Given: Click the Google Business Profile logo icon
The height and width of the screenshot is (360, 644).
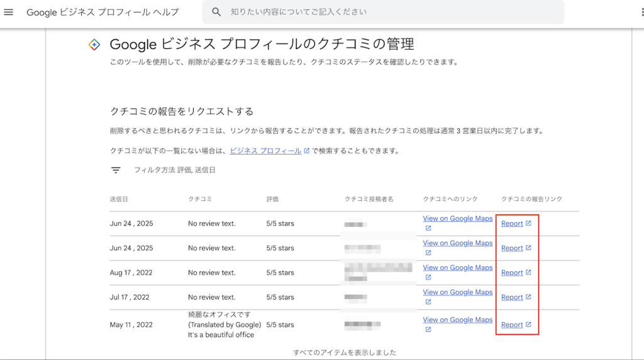Looking at the screenshot, I should [94, 44].
